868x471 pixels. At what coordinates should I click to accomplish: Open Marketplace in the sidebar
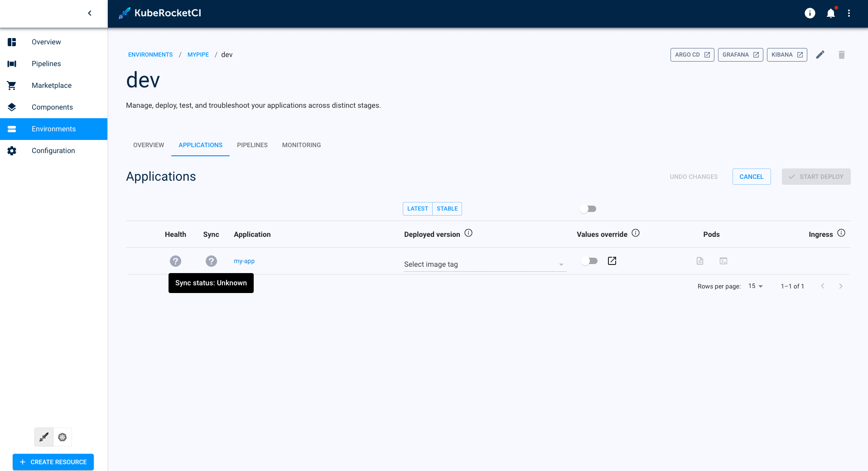pyautogui.click(x=52, y=85)
